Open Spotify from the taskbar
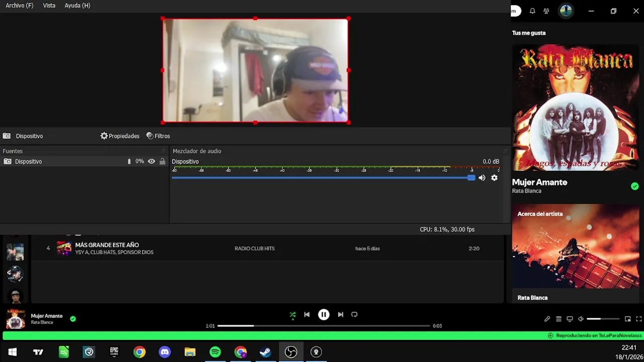 (215, 352)
